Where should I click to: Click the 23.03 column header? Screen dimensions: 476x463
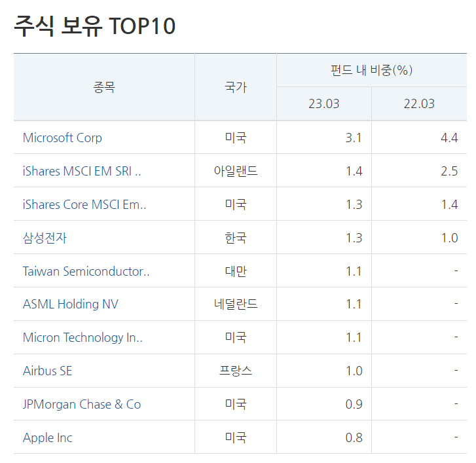324,104
